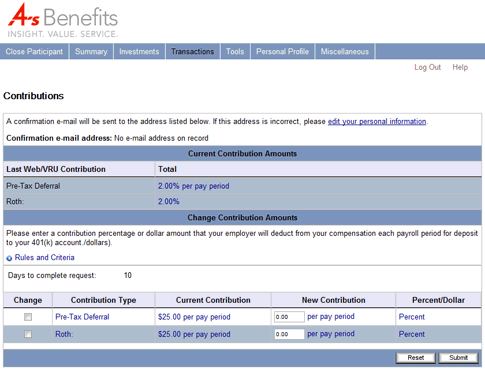Image resolution: width=485 pixels, height=376 pixels.
Task: Click the Change column header
Action: 28,300
